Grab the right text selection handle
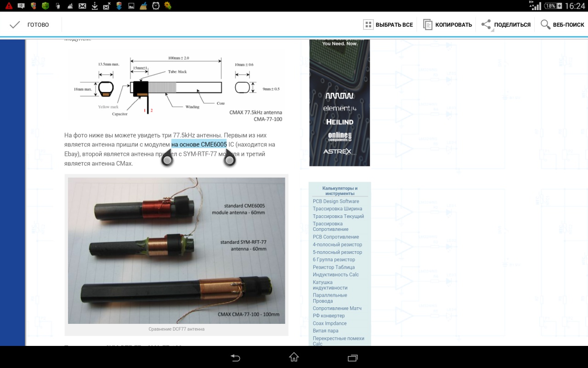588x368 pixels. [x=229, y=159]
